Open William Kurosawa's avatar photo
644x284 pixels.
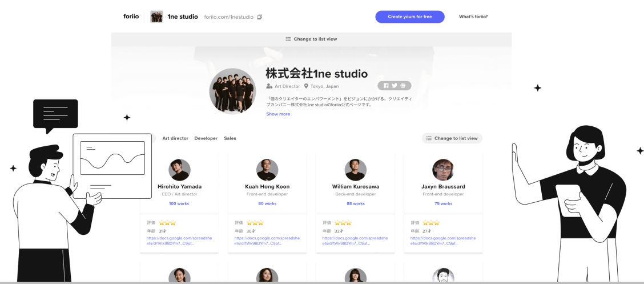point(355,170)
